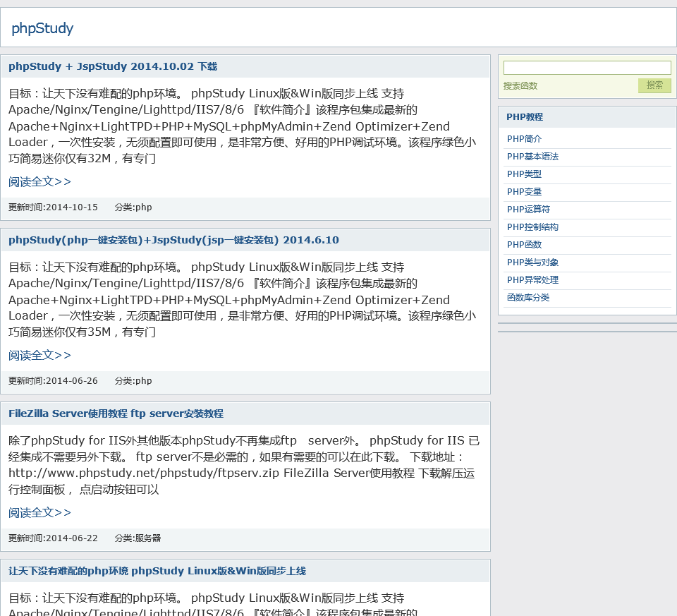The image size is (677, 616).
Task: Click the ftpserv.zip download URL text
Action: (x=144, y=473)
